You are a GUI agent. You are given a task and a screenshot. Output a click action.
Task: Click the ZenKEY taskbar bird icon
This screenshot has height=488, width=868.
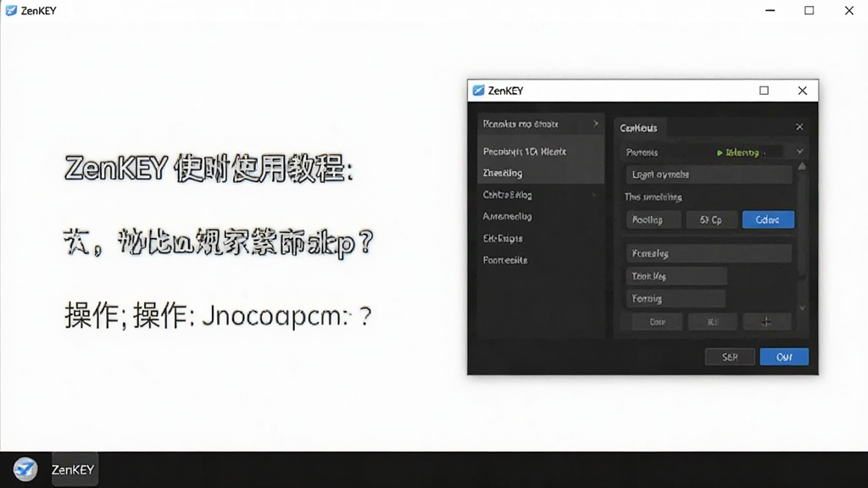25,469
